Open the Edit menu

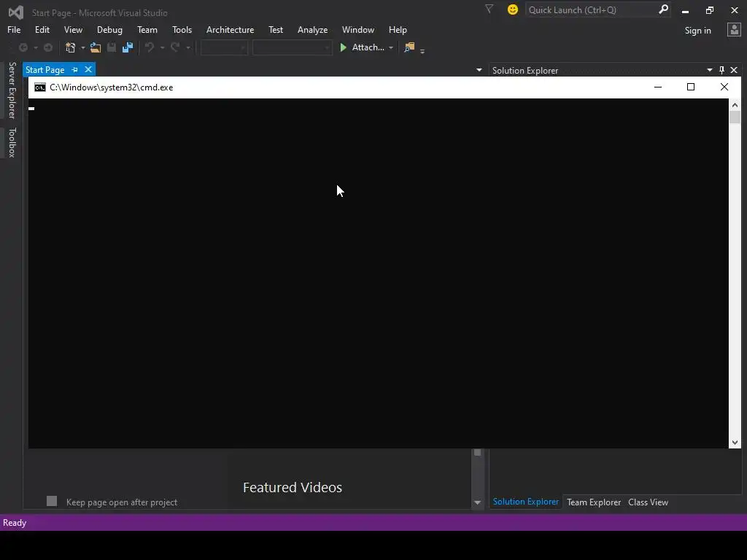click(42, 29)
